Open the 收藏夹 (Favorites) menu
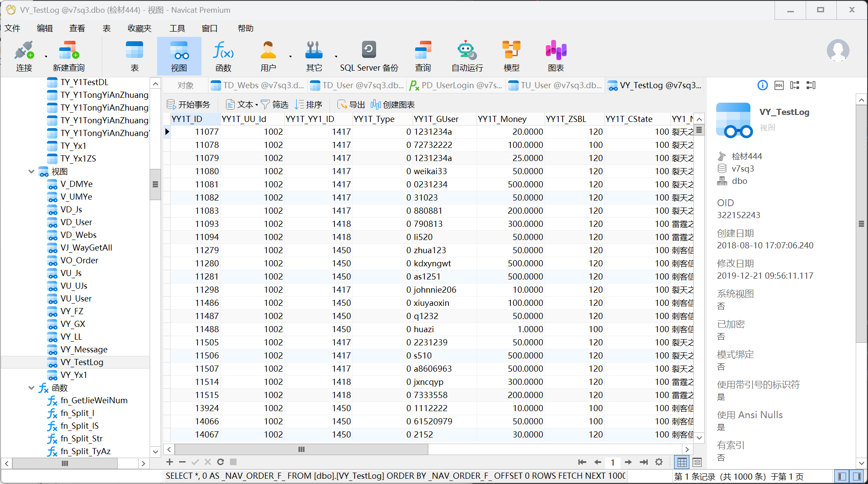Screen dimensions: 868x484 click(x=139, y=29)
